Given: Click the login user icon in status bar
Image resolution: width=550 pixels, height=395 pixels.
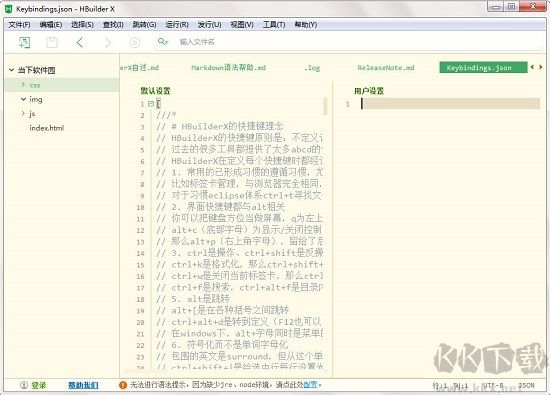Looking at the screenshot, I should [x=24, y=385].
